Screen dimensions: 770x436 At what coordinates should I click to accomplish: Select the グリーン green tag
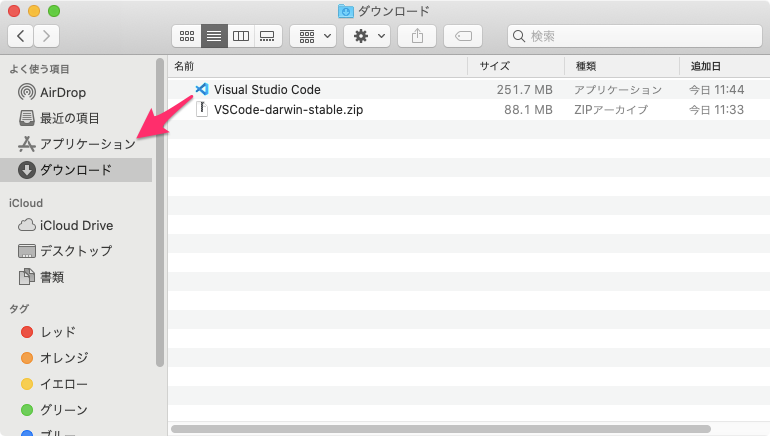pos(76,409)
